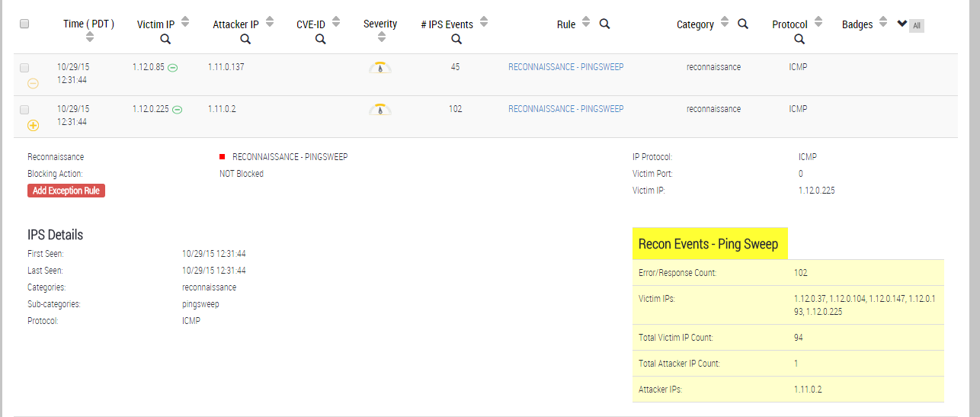Image resolution: width=980 pixels, height=417 pixels.
Task: Click NOT Blocked blocking action value
Action: 242,174
